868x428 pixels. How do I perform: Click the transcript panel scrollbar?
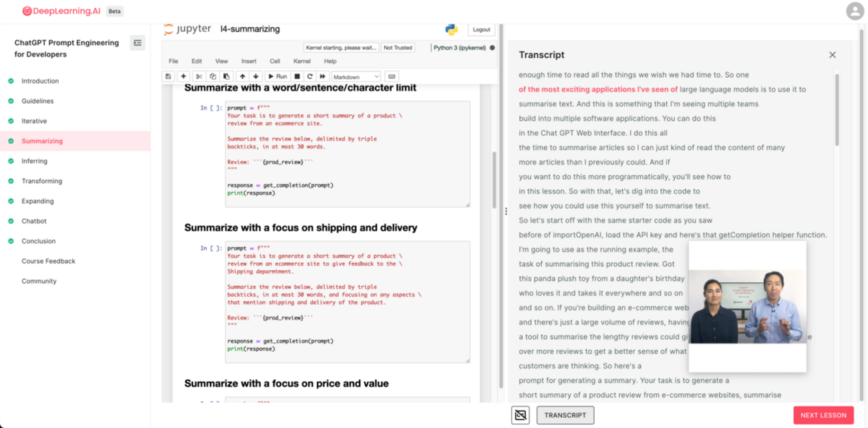click(837, 110)
